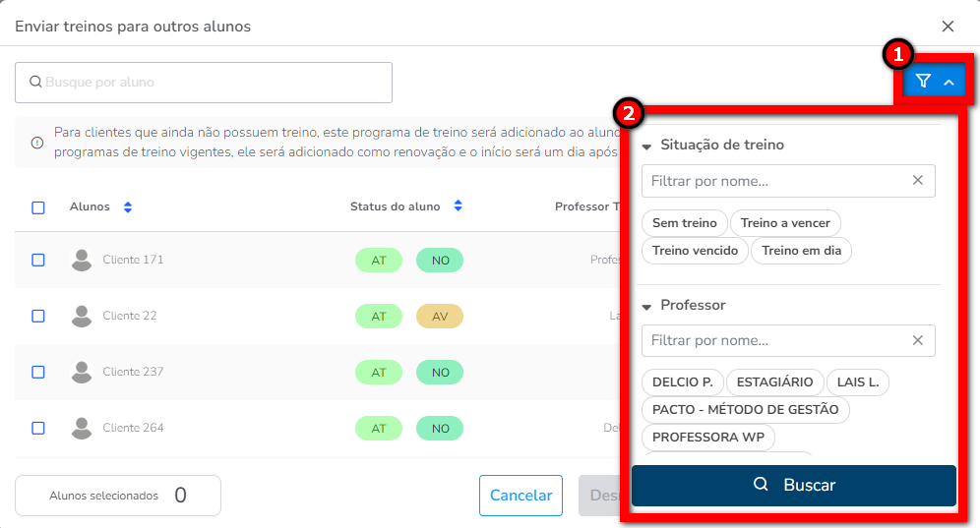
Task: Click the blue filter funnel button
Action: 934,82
